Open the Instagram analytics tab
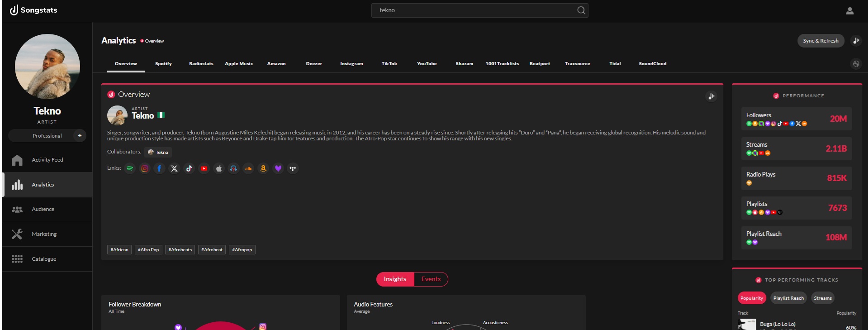This screenshot has width=868, height=330. pyautogui.click(x=351, y=64)
